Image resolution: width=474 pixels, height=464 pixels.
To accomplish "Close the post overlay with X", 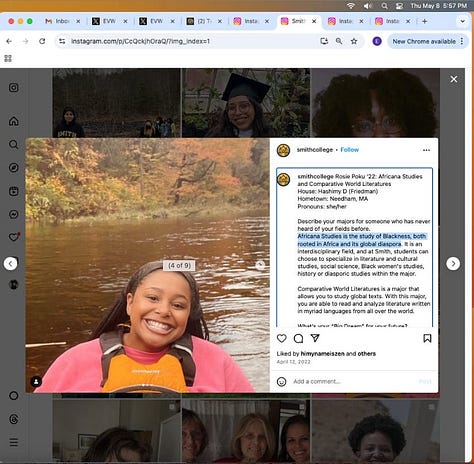I will pyautogui.click(x=454, y=79).
